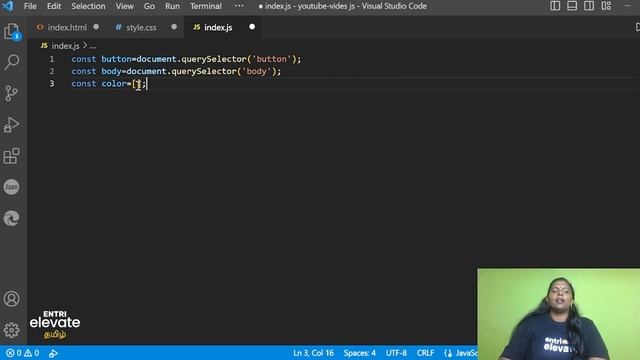Close style.css tab via unsaved dot
Screen dimensions: 640x360
tap(174, 27)
